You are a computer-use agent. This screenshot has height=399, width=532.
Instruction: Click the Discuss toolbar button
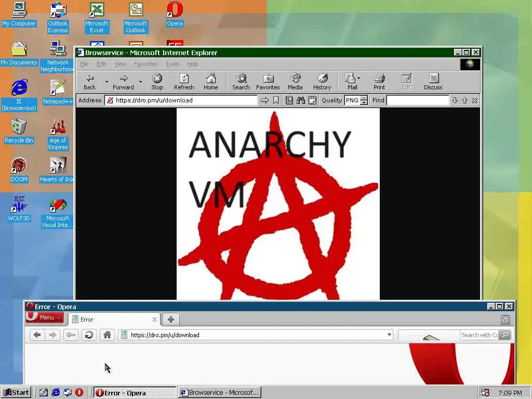click(433, 82)
